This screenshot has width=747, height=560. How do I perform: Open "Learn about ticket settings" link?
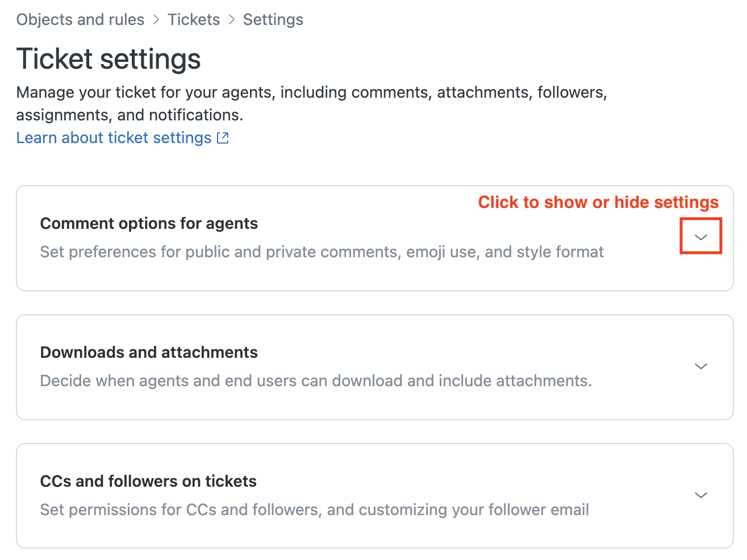[114, 138]
